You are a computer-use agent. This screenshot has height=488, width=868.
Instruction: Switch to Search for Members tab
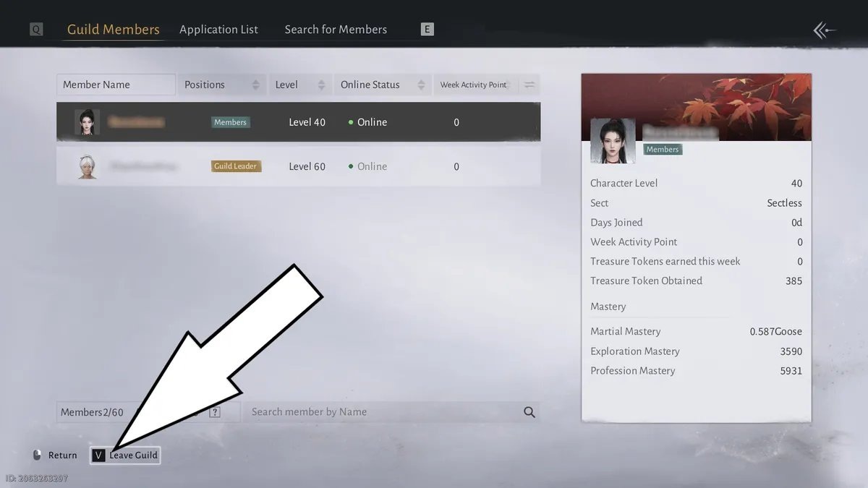coord(336,30)
